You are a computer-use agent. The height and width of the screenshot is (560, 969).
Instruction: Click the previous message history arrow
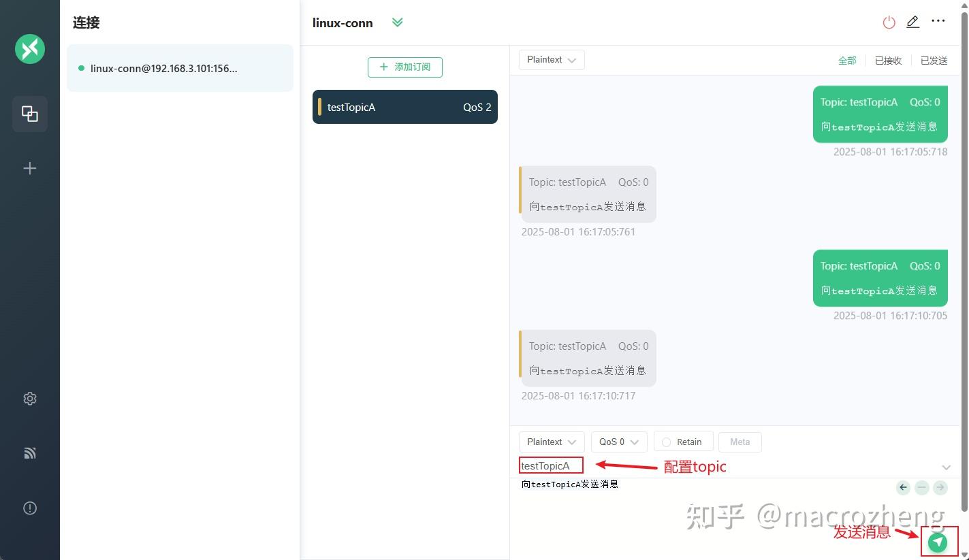903,487
